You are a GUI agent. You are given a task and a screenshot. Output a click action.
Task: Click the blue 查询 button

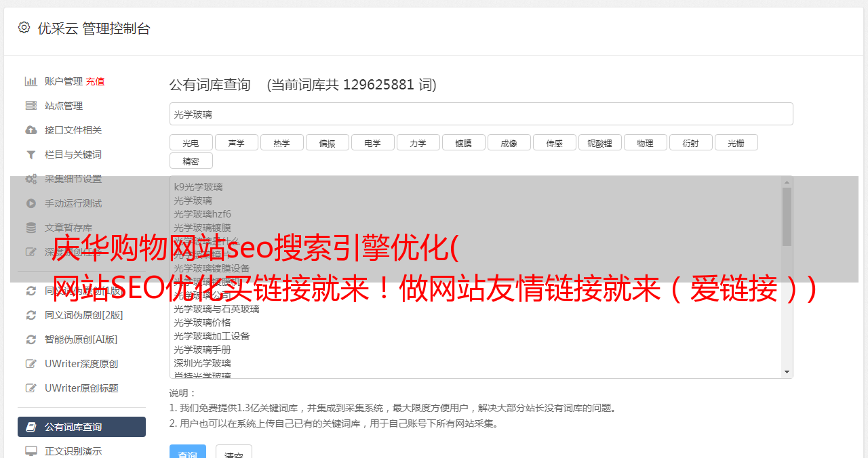[x=188, y=453]
